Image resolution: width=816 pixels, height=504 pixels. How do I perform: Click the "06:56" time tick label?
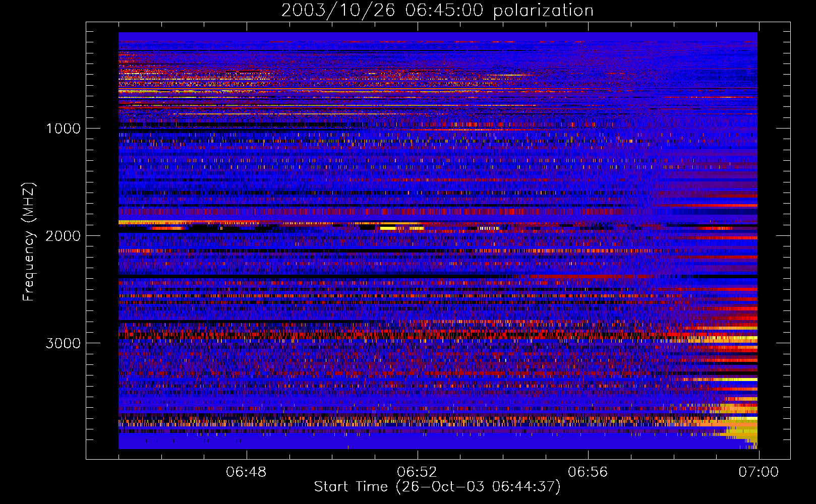pyautogui.click(x=588, y=472)
